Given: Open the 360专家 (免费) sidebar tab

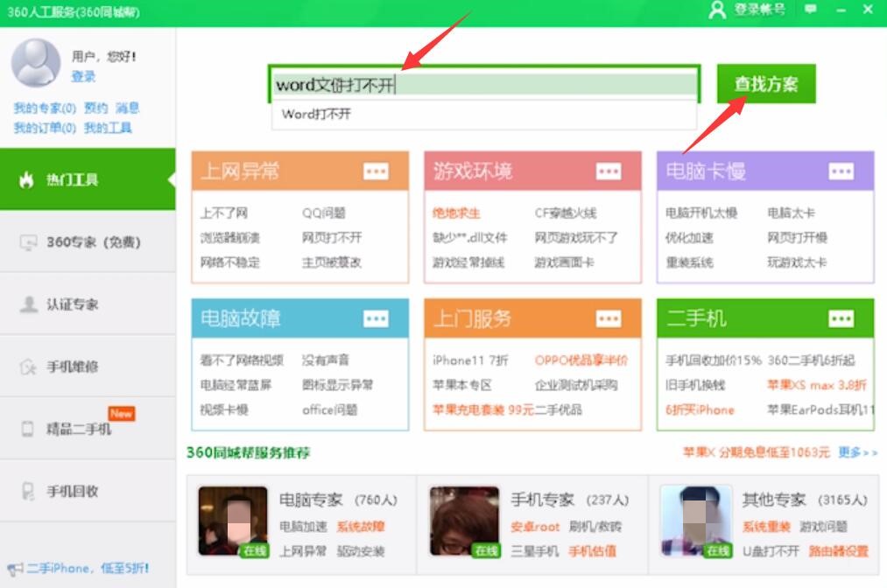Looking at the screenshot, I should pos(88,242).
